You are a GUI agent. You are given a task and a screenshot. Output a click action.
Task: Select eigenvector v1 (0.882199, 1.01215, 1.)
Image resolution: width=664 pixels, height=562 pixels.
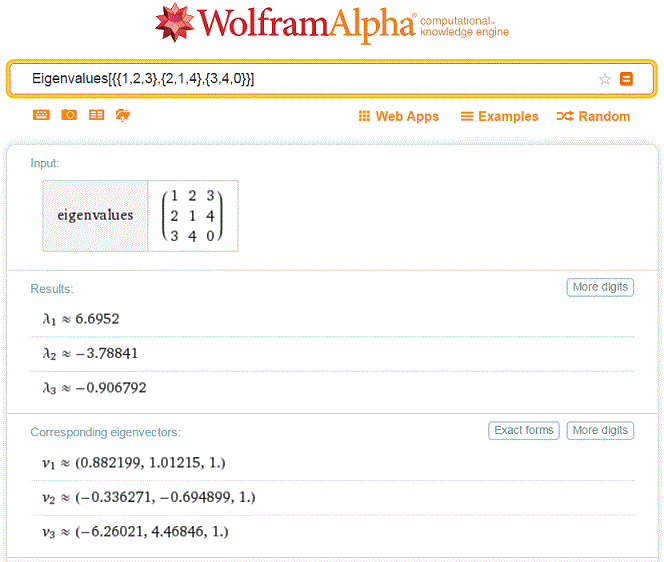(133, 462)
